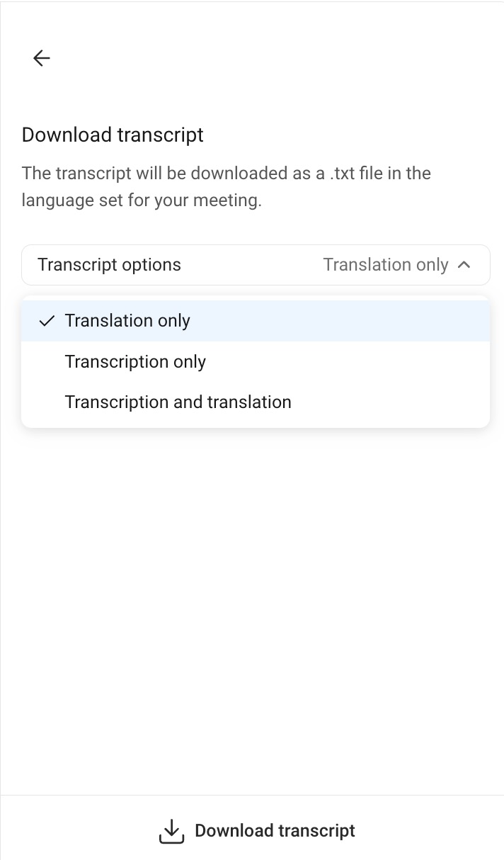504x860 pixels.
Task: Click the Translation only dropdown value
Action: pyautogui.click(x=386, y=264)
